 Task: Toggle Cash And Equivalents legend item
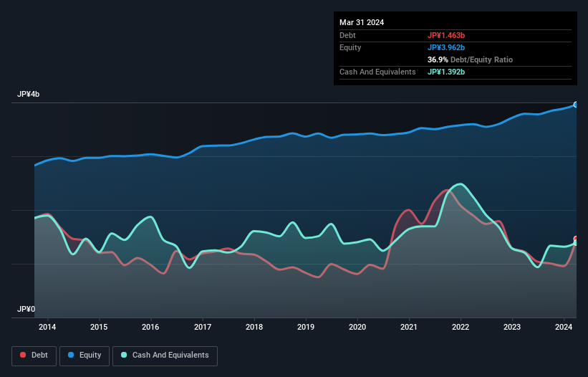click(165, 355)
